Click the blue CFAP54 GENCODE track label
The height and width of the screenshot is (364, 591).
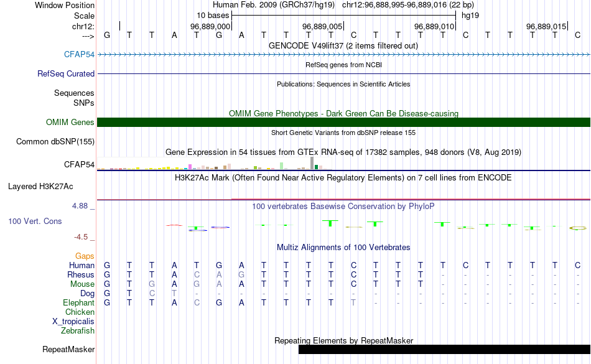(x=79, y=54)
